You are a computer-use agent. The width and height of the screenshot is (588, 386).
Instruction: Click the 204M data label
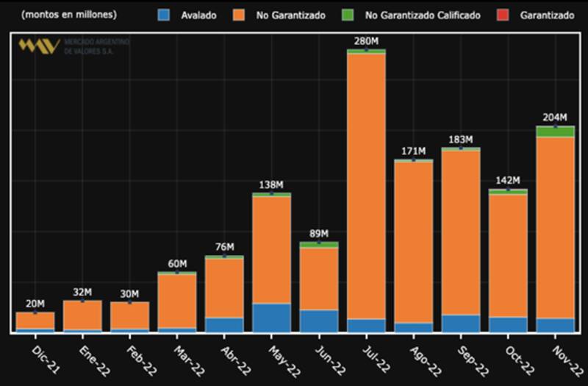[x=555, y=118]
